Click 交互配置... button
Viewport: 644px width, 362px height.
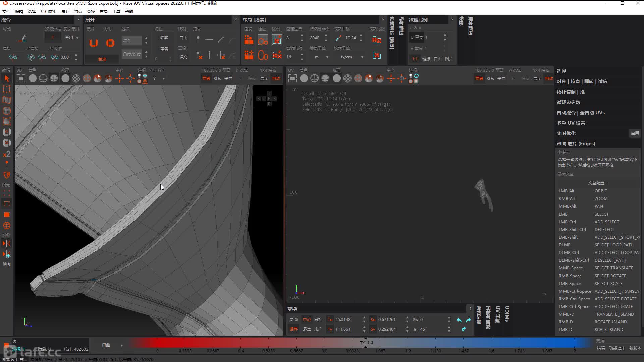(x=598, y=183)
